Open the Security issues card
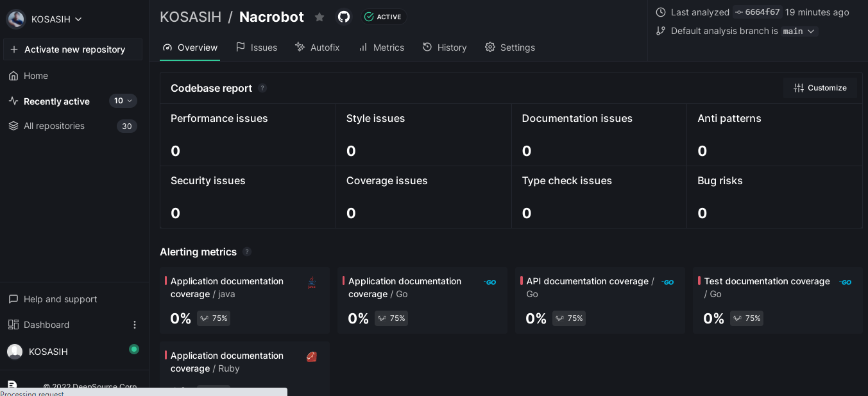Viewport: 868px width, 396px height. coord(248,197)
